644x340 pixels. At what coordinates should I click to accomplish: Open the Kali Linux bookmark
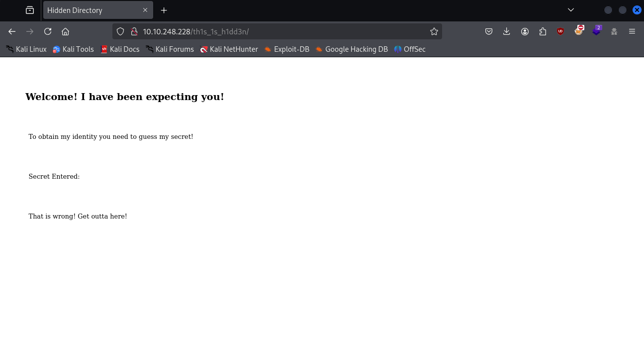coord(26,49)
